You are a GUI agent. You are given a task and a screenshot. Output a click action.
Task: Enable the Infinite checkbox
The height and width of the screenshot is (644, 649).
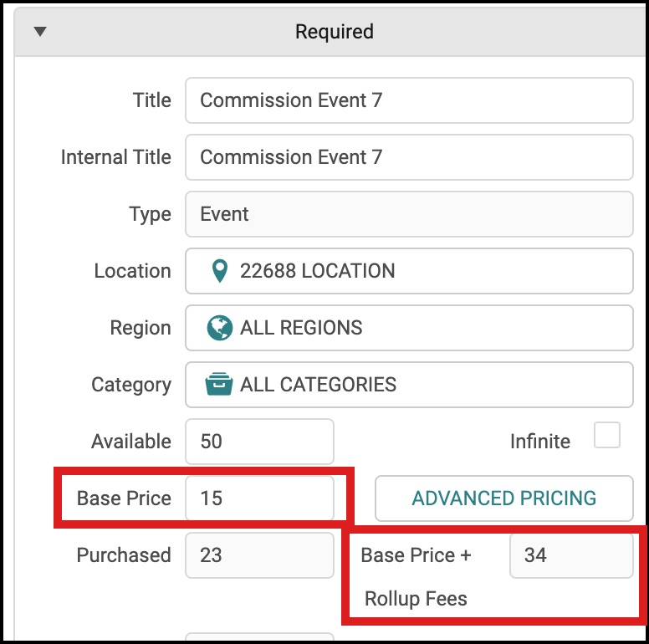[606, 436]
